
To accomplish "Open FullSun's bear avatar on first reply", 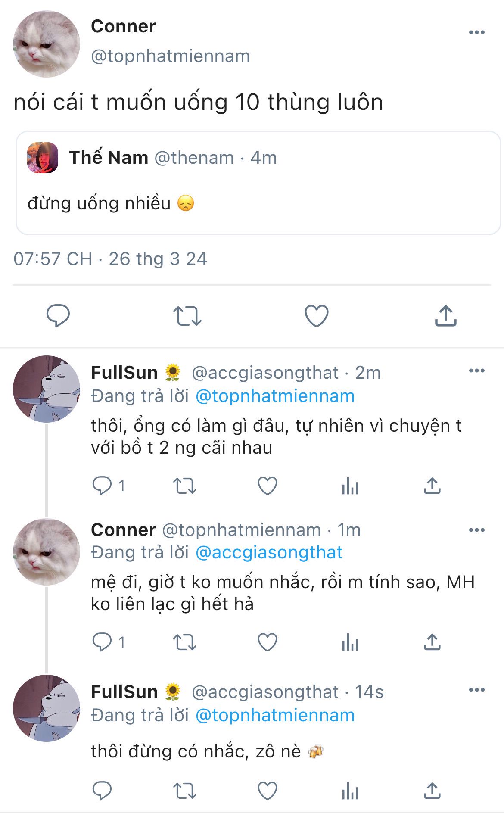I will click(47, 389).
